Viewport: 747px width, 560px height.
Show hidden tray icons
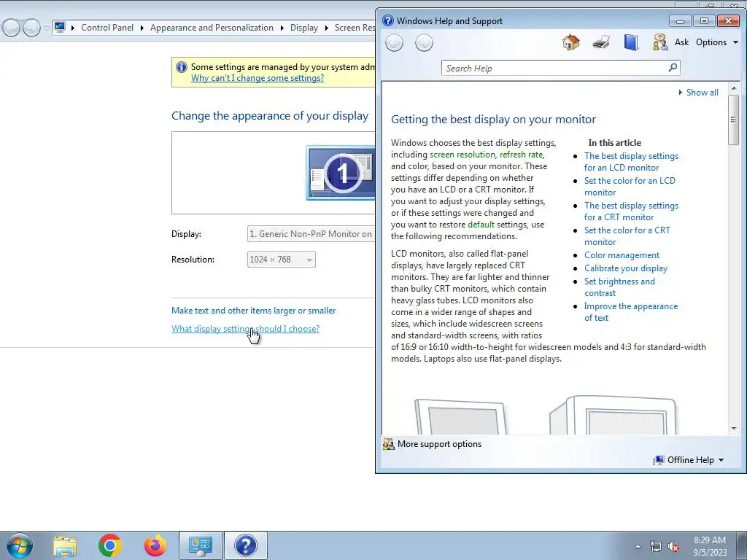(x=638, y=547)
